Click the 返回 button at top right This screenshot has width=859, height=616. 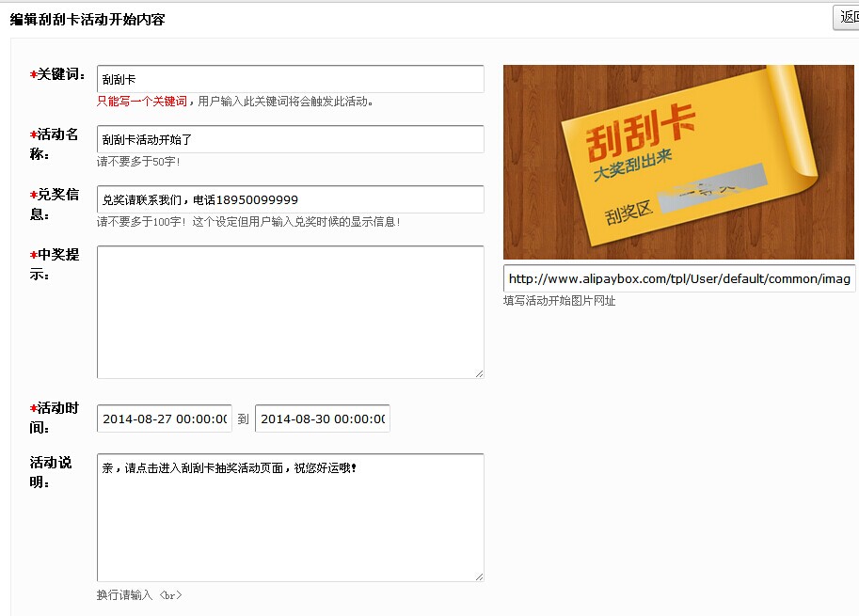(846, 18)
